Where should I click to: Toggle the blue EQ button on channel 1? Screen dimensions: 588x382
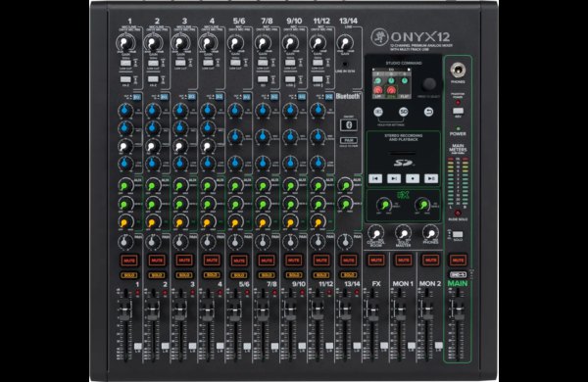coord(136,97)
